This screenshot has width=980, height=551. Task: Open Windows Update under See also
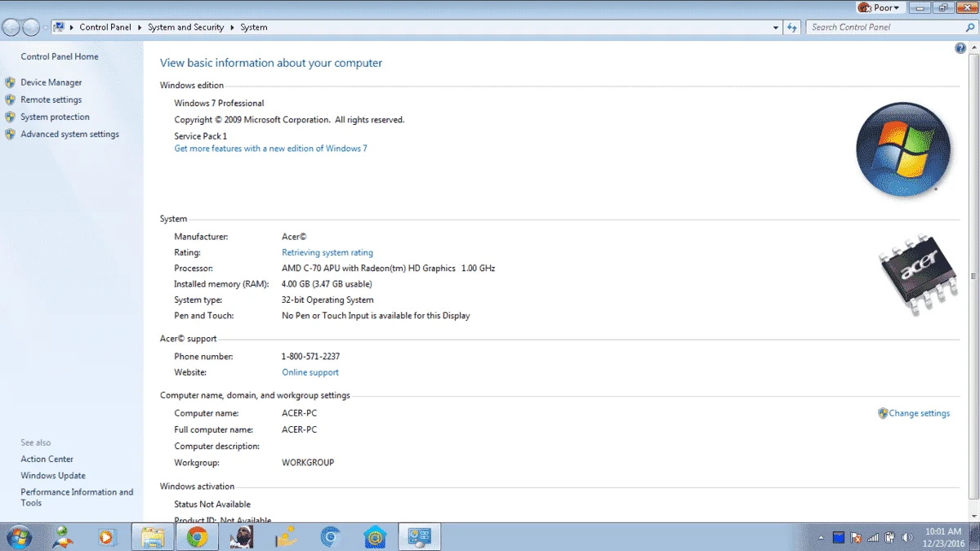(53, 475)
